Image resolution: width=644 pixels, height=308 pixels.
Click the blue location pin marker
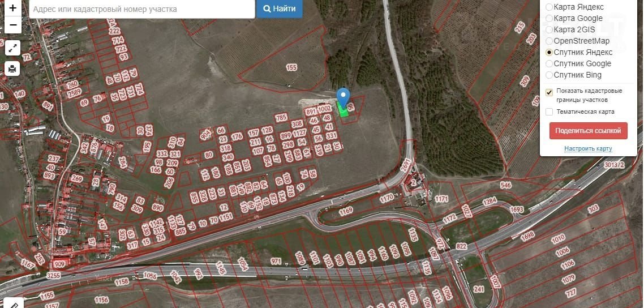344,98
